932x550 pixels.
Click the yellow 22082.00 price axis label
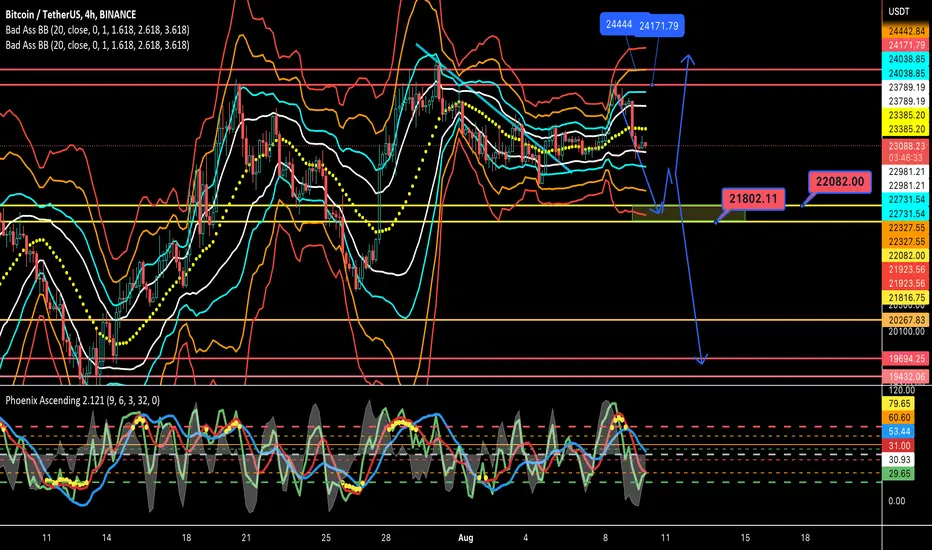906,256
